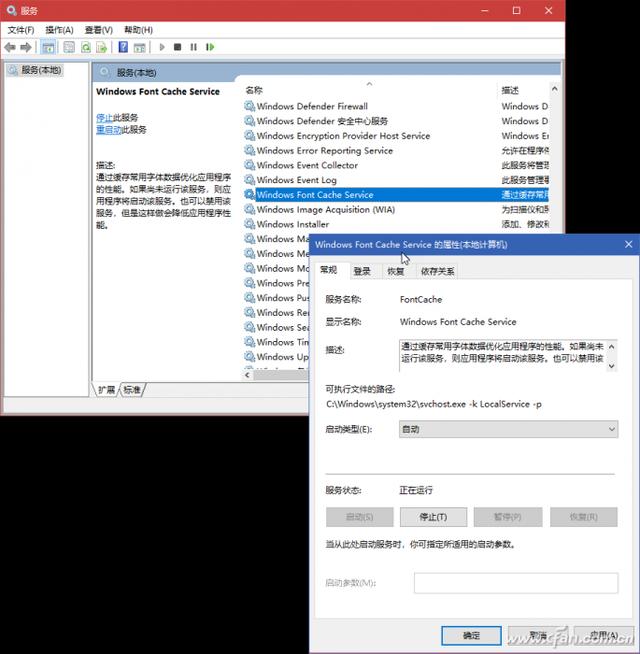Screen dimensions: 640x654
Task: Close the Font Cache Service properties dialog
Action: [629, 244]
